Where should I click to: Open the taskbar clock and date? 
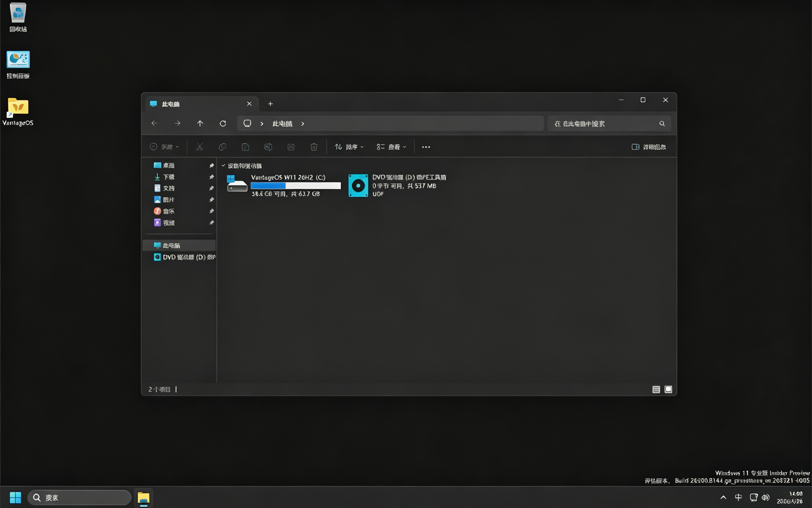pyautogui.click(x=790, y=497)
